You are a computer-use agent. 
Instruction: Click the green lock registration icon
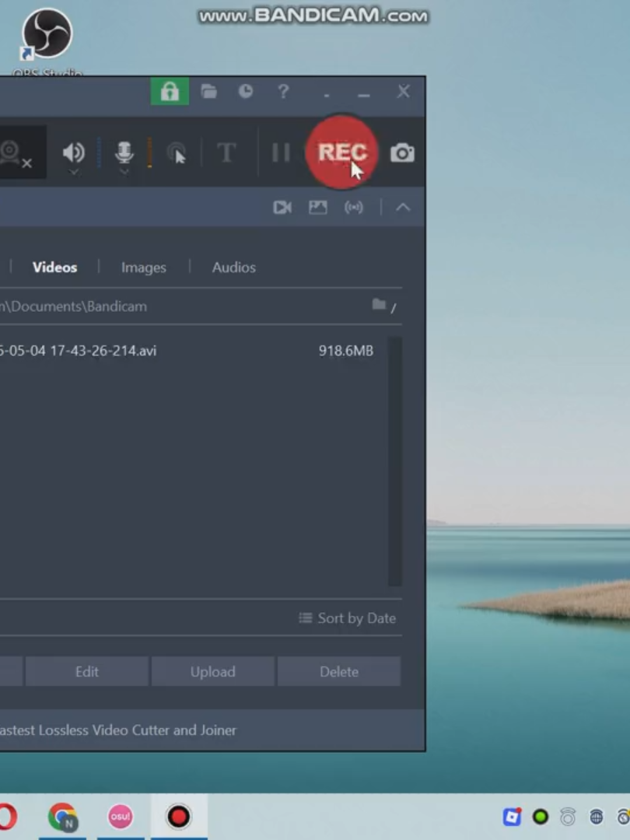[170, 92]
